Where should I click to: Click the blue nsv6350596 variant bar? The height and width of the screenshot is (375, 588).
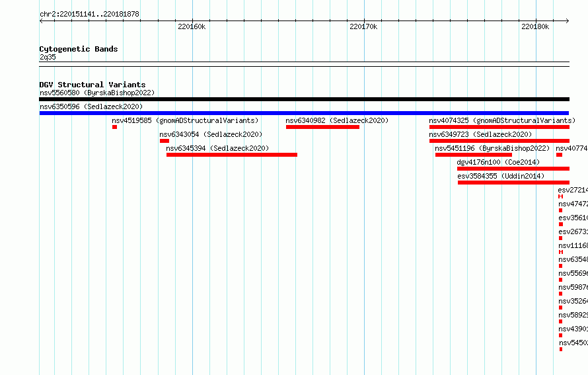[x=304, y=113]
